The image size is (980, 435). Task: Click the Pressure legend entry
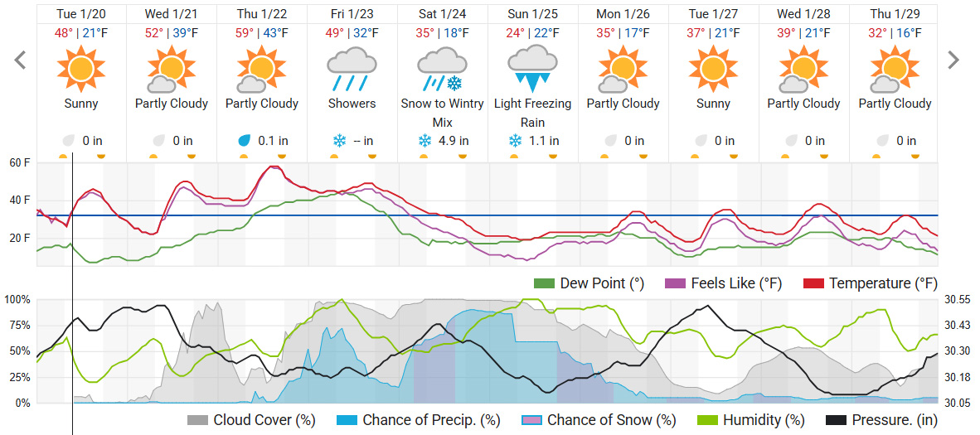[x=883, y=420]
